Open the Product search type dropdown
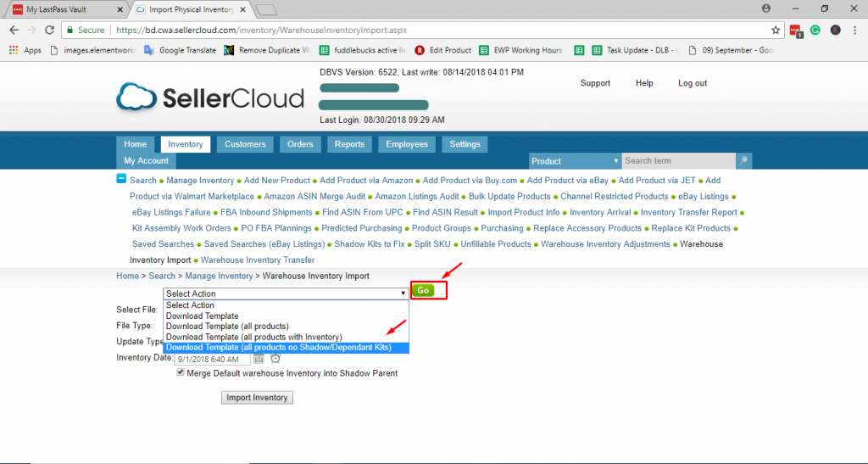Viewport: 868px width, 464px height. (575, 160)
